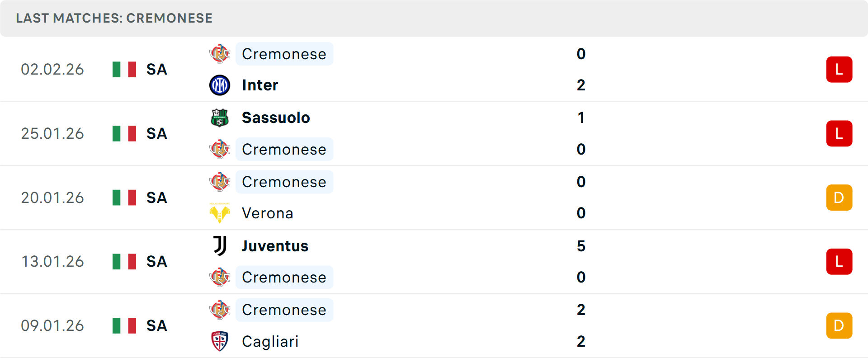Click the Cagliari club crest icon
Image resolution: width=868 pixels, height=358 pixels.
point(220,341)
